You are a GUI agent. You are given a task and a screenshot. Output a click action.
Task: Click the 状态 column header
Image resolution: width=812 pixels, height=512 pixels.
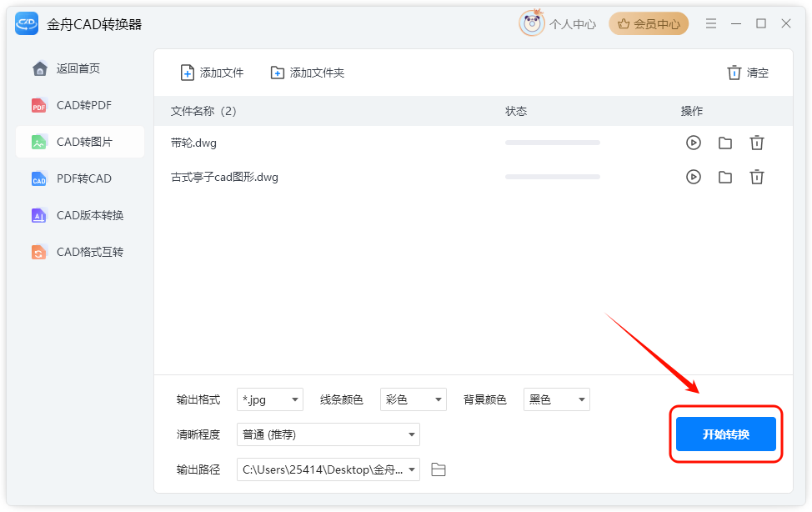tap(516, 111)
